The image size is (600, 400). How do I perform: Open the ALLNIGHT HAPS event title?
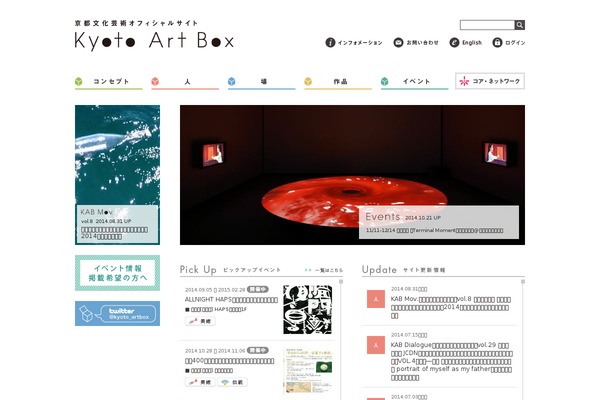point(231,300)
